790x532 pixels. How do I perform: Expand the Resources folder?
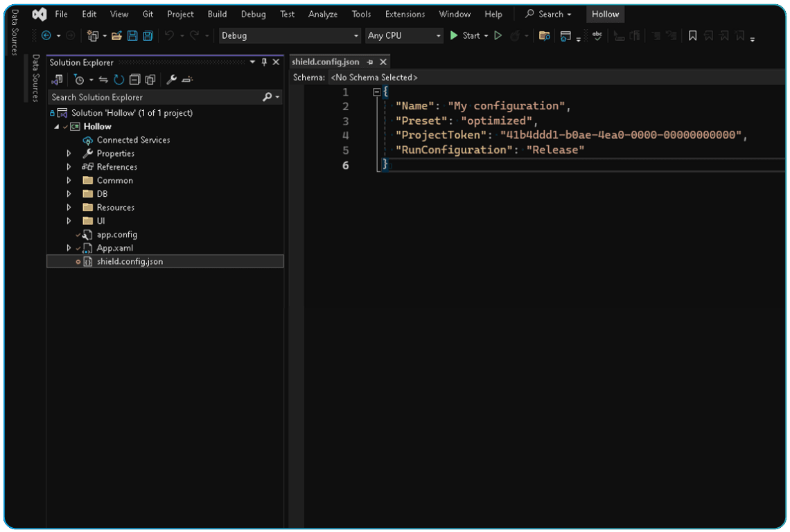coord(69,207)
